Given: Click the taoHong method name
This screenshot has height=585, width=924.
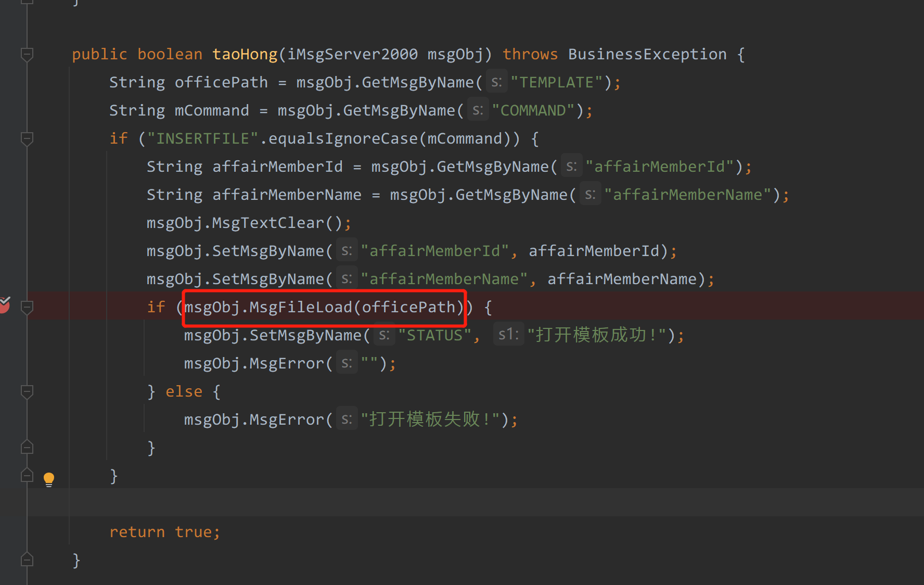Looking at the screenshot, I should coord(245,54).
